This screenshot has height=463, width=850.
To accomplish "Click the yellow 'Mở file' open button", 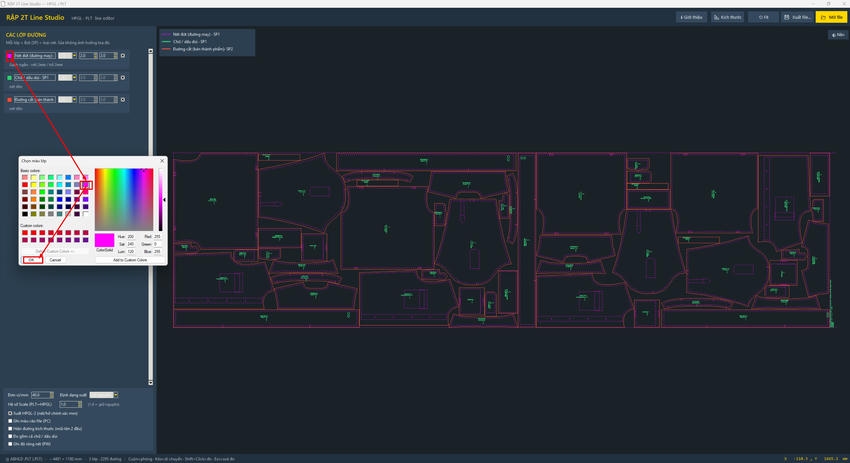I will [832, 17].
